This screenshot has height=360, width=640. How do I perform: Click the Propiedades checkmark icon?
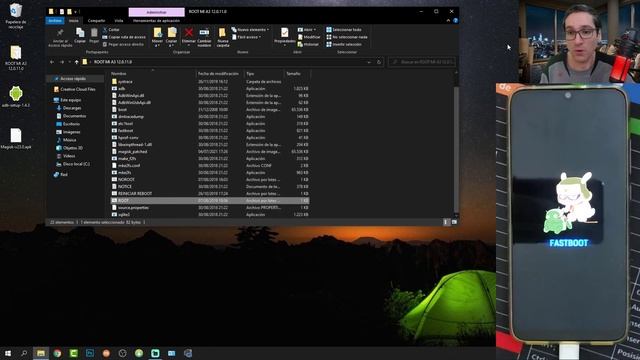(x=284, y=33)
